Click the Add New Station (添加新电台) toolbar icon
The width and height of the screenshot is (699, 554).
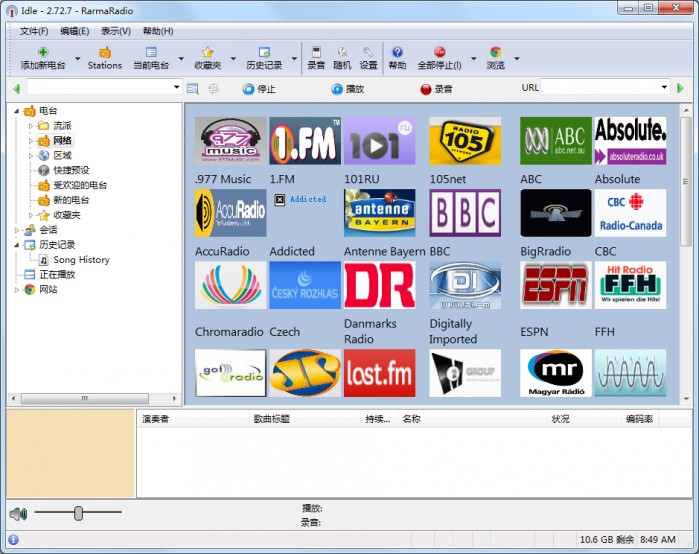pos(43,52)
